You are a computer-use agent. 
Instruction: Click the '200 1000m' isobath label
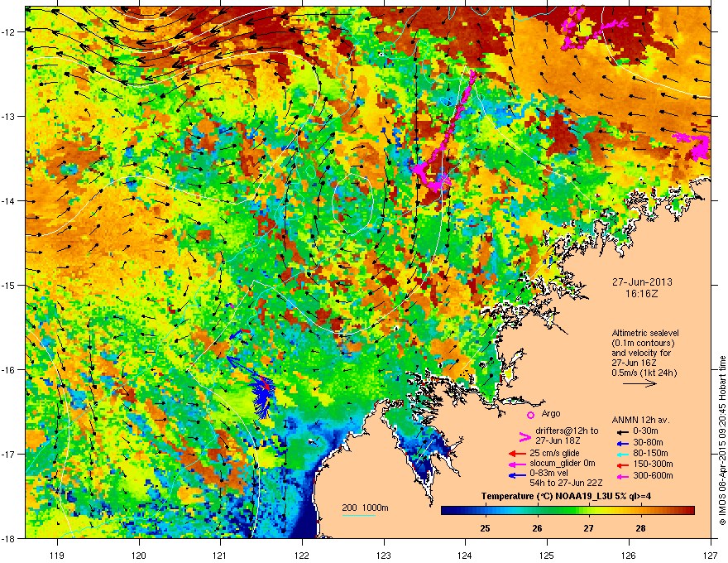(365, 508)
